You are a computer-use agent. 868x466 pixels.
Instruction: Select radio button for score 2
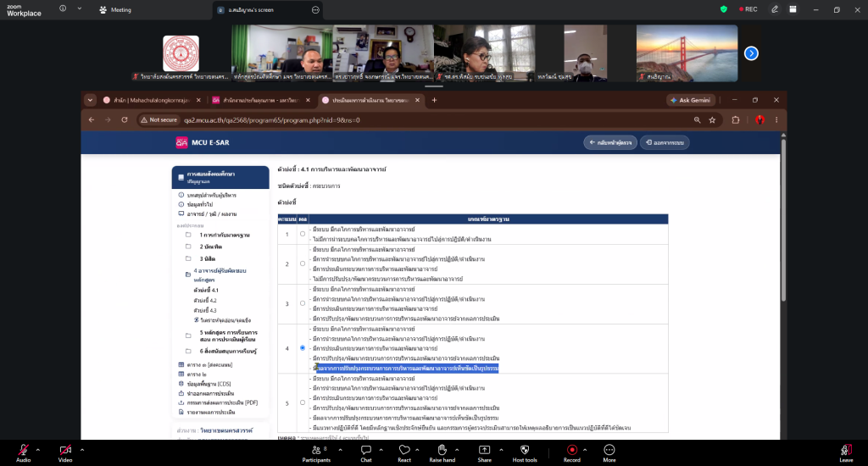click(x=303, y=264)
